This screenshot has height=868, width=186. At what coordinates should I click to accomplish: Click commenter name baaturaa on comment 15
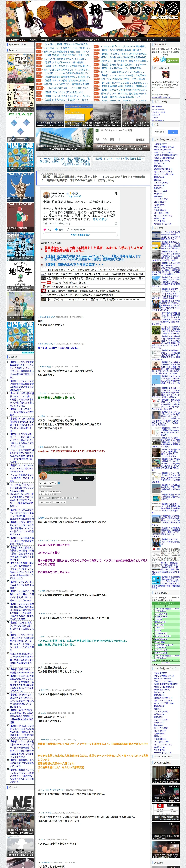click(45, 740)
